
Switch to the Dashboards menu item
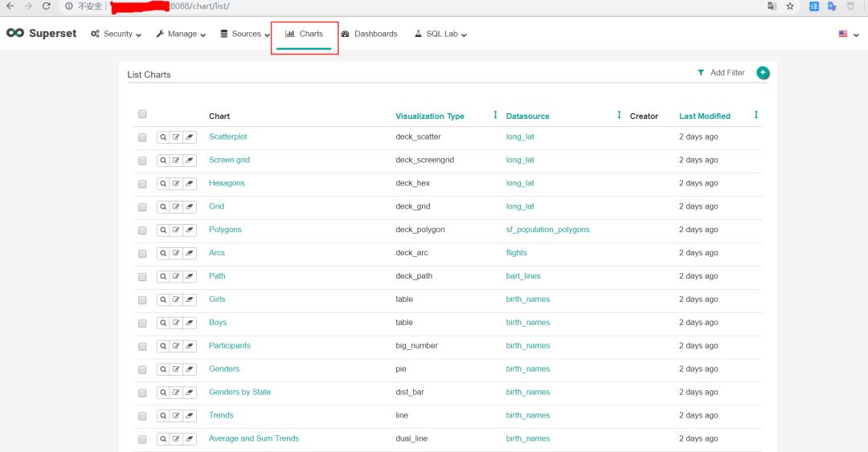point(369,35)
